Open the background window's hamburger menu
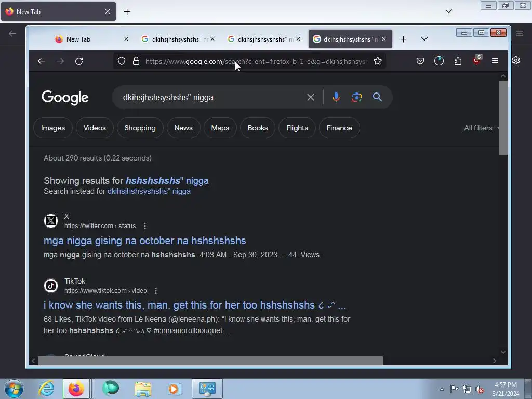This screenshot has height=399, width=532. [520, 33]
